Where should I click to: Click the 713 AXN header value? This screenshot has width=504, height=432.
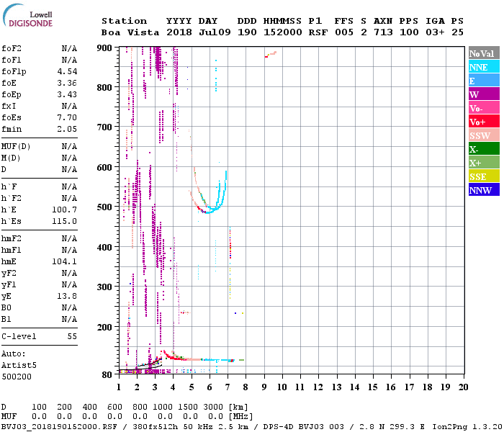(383, 32)
